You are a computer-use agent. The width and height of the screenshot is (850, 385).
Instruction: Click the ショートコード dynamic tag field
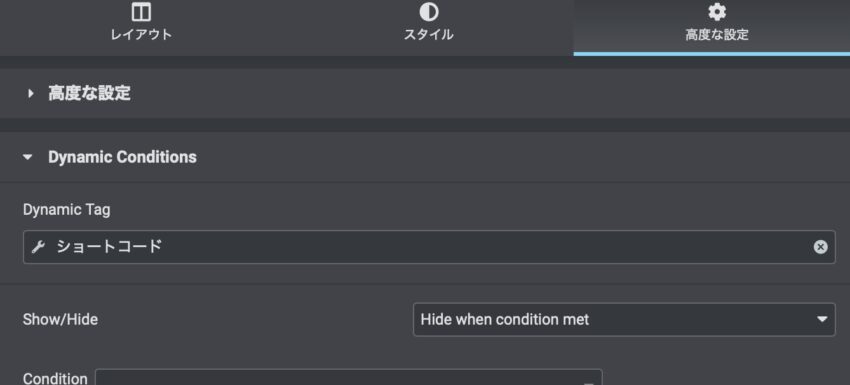pos(429,247)
